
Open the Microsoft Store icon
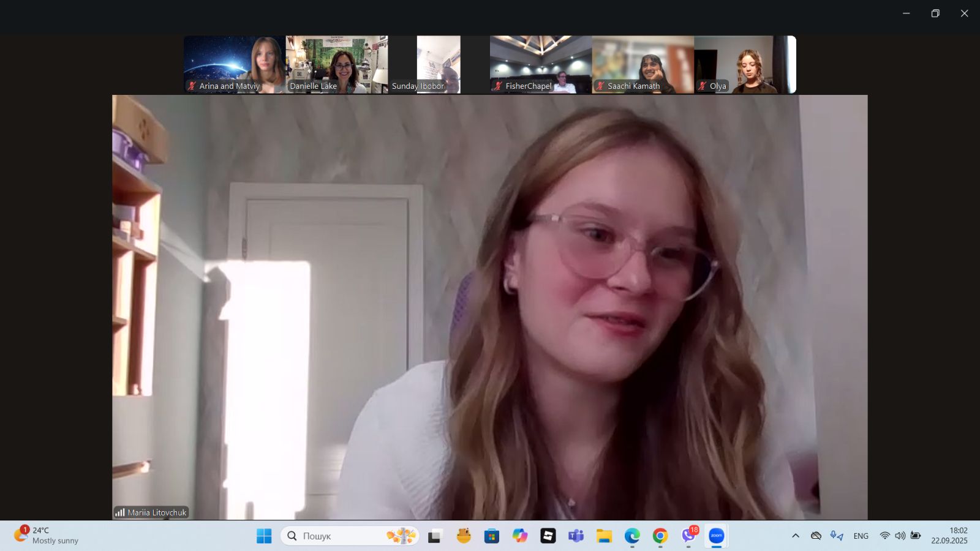[491, 536]
